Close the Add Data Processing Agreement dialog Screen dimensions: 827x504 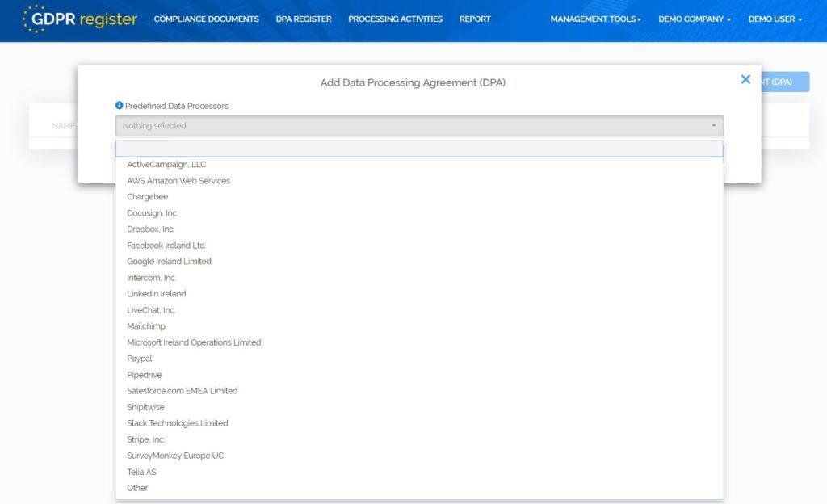click(745, 79)
